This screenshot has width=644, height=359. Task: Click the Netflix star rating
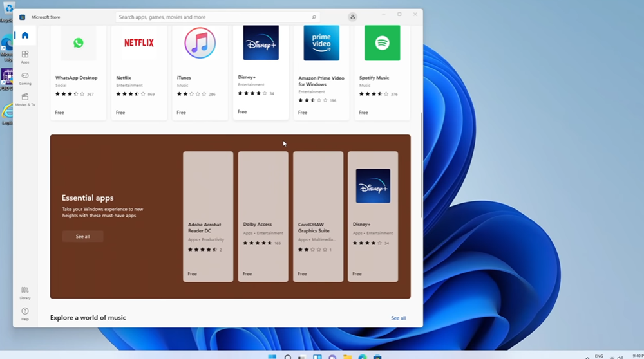tap(131, 94)
